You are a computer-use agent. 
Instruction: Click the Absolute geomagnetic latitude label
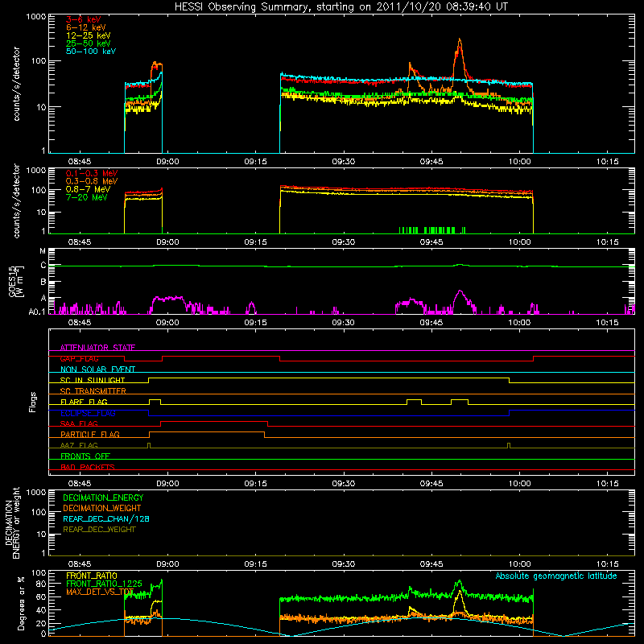[556, 576]
